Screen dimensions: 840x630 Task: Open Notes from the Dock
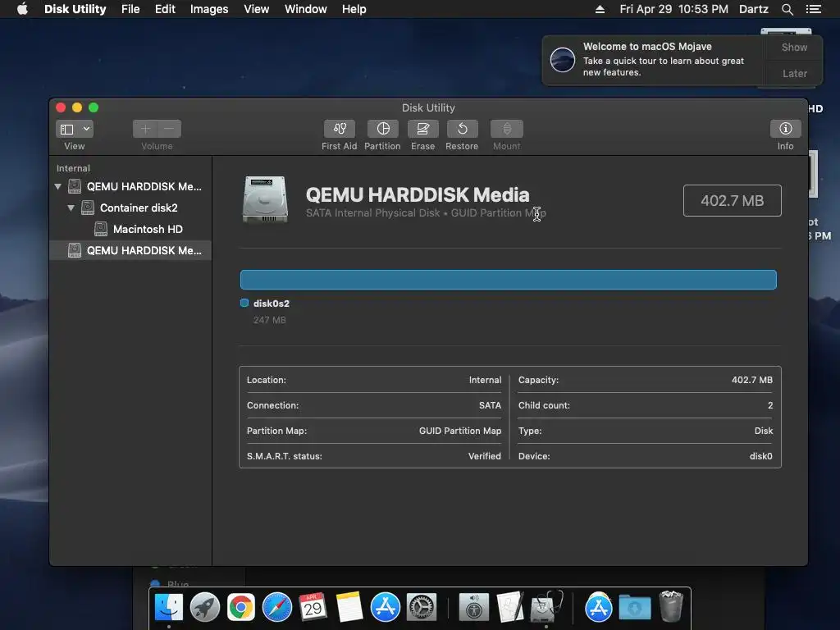349,607
